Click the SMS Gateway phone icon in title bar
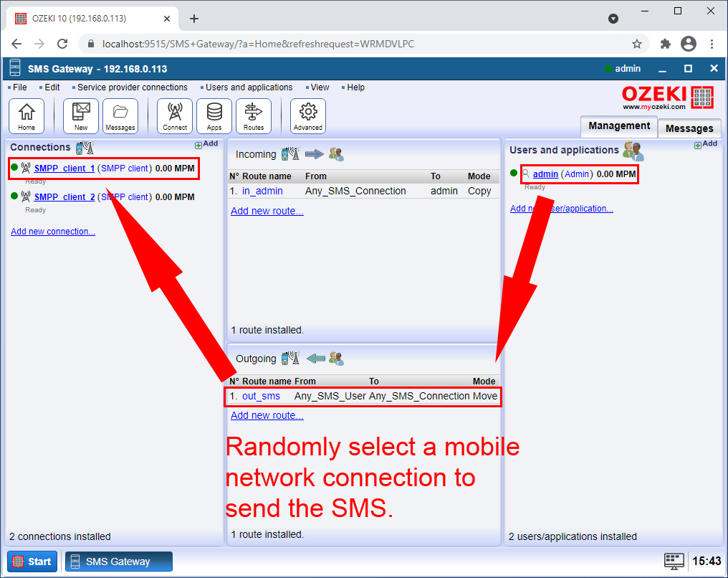 pos(15,68)
